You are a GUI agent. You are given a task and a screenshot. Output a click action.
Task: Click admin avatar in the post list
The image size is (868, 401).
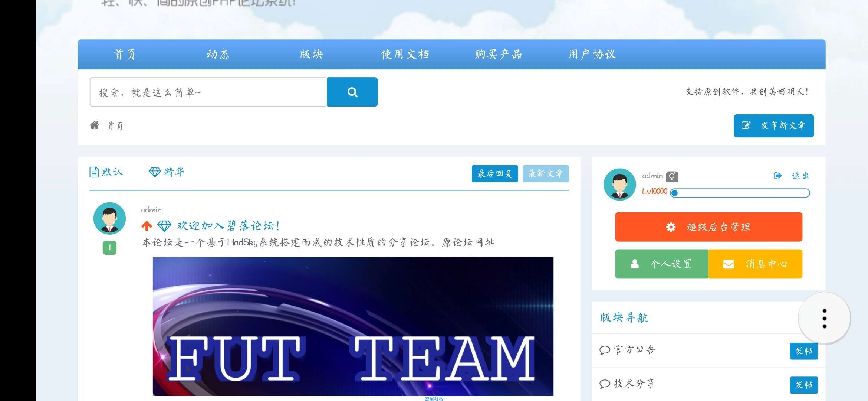(109, 218)
